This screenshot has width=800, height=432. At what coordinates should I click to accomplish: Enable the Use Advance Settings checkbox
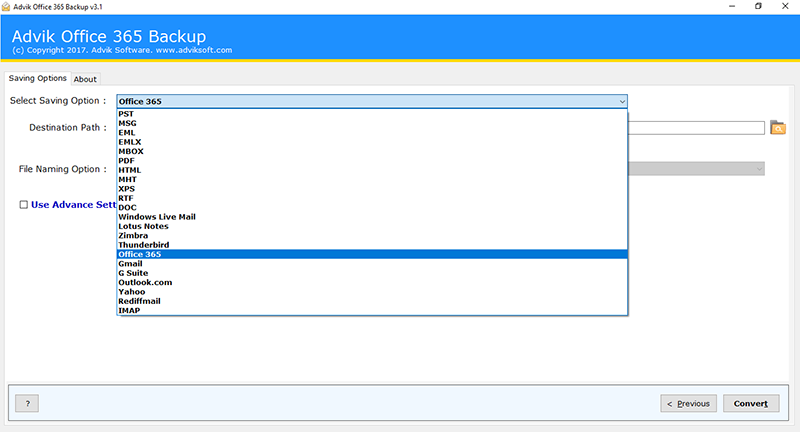(23, 205)
